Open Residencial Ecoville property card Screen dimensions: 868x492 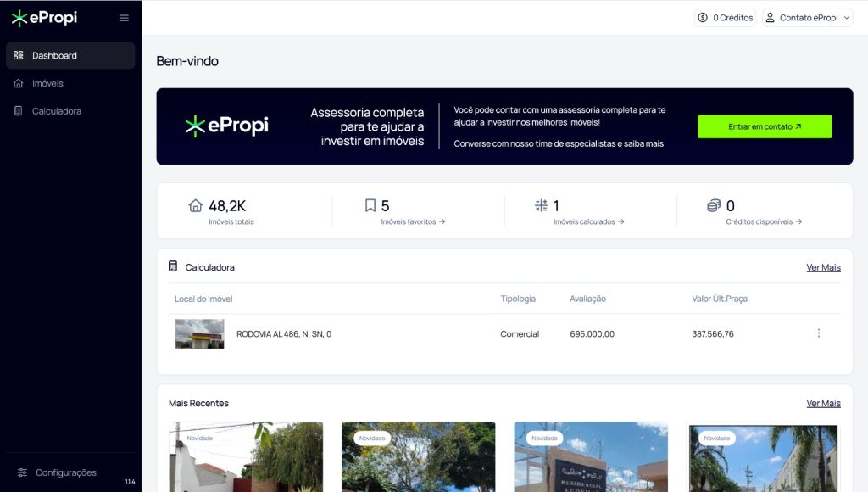click(x=591, y=457)
